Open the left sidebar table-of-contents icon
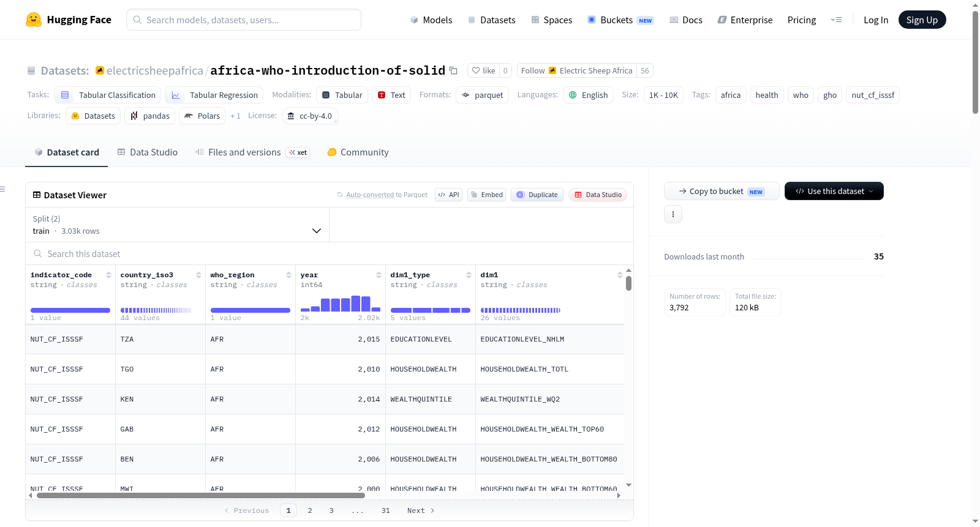Screen dimensions: 980x527 [3, 189]
